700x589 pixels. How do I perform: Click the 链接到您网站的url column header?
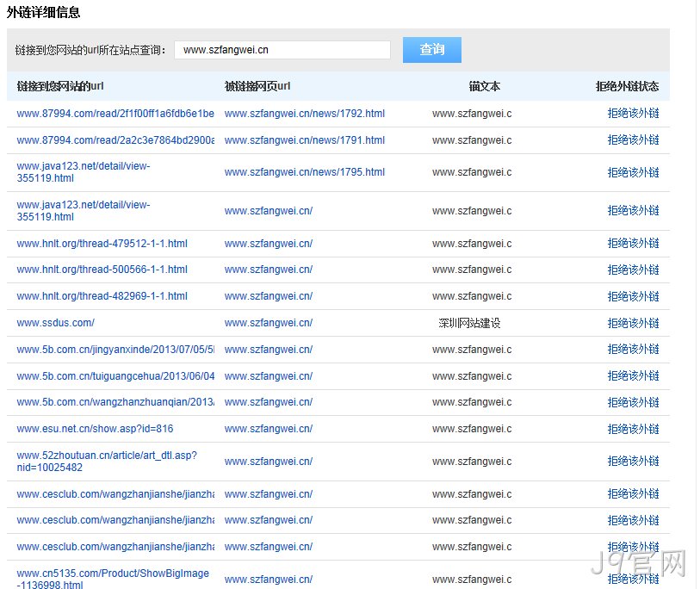[60, 86]
